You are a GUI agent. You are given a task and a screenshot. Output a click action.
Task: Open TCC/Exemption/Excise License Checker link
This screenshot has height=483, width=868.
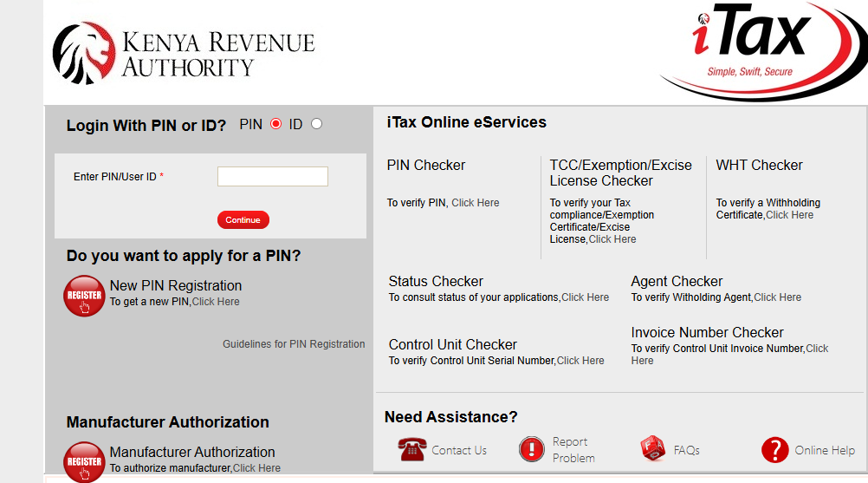pyautogui.click(x=612, y=239)
